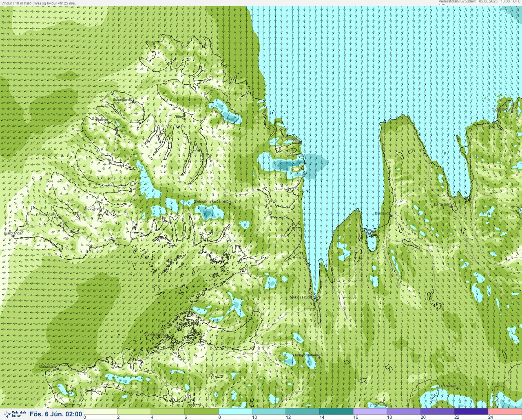The height and width of the screenshot is (420, 522).
Task: Click the legend value 8
Action: [219, 418]
